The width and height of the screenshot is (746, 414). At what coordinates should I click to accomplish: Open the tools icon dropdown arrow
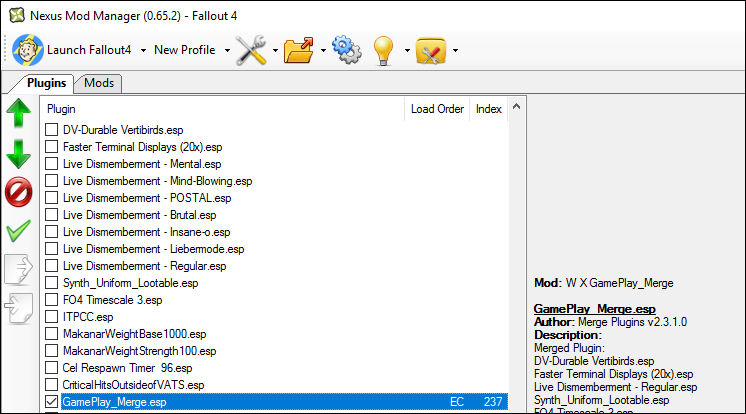[x=275, y=50]
